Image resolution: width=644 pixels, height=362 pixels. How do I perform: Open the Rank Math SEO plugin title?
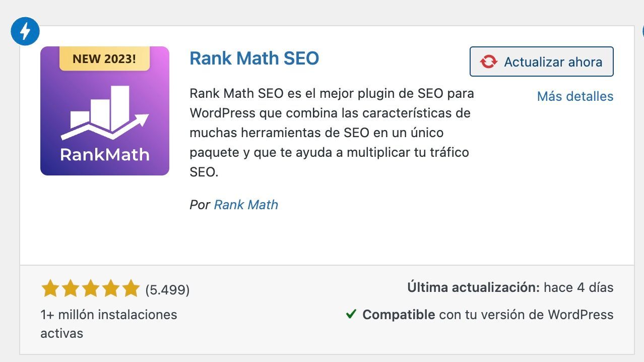coord(254,58)
